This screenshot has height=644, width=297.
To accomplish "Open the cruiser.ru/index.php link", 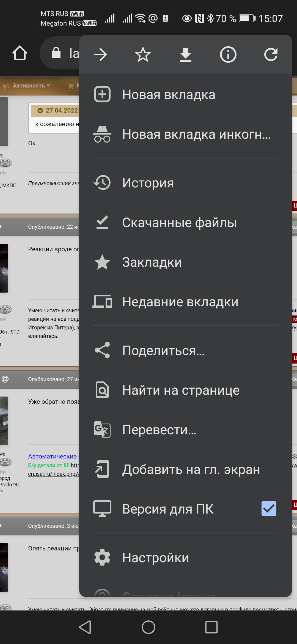I will (53, 474).
